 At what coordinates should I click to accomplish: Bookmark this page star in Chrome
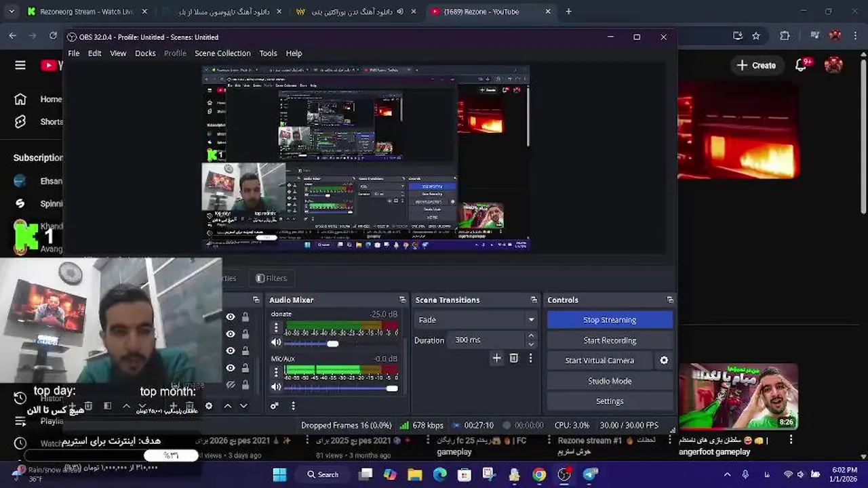756,36
